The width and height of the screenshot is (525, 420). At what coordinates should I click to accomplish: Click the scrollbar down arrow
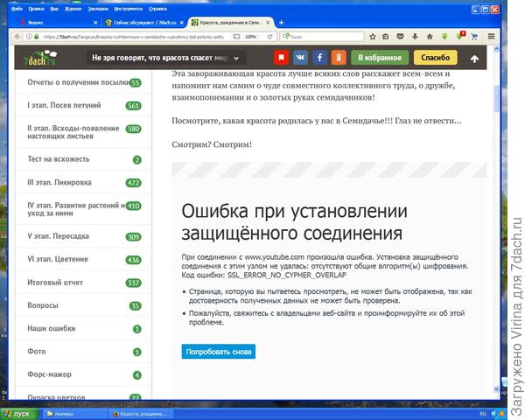496,388
